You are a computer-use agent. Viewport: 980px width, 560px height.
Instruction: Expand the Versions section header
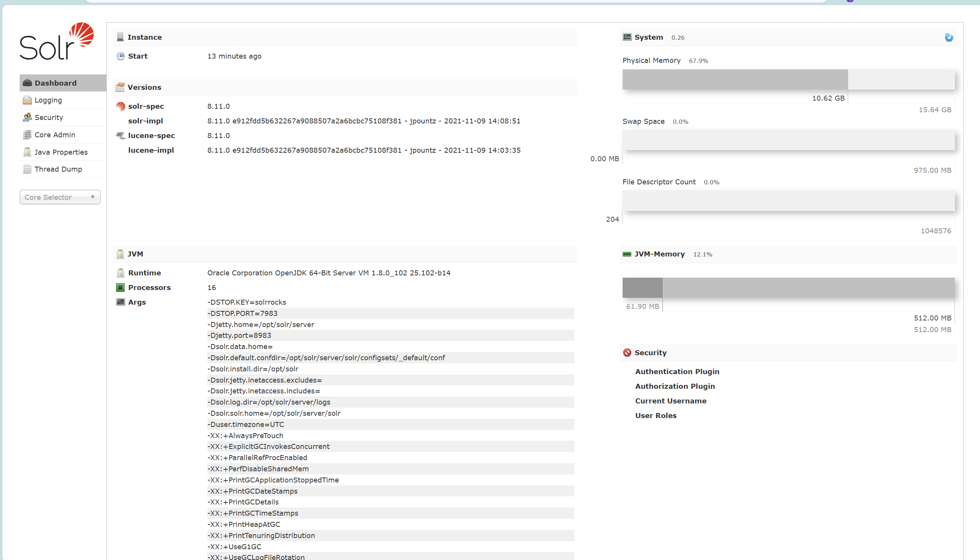144,87
